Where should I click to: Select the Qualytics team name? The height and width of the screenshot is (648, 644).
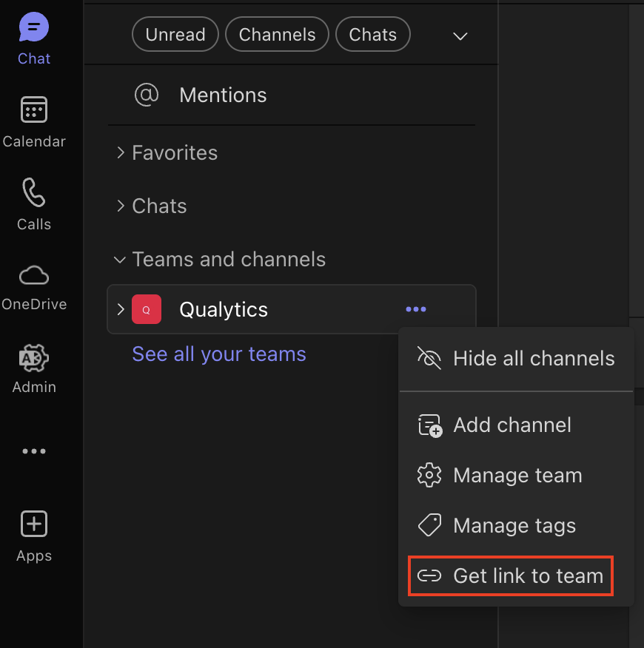point(224,309)
